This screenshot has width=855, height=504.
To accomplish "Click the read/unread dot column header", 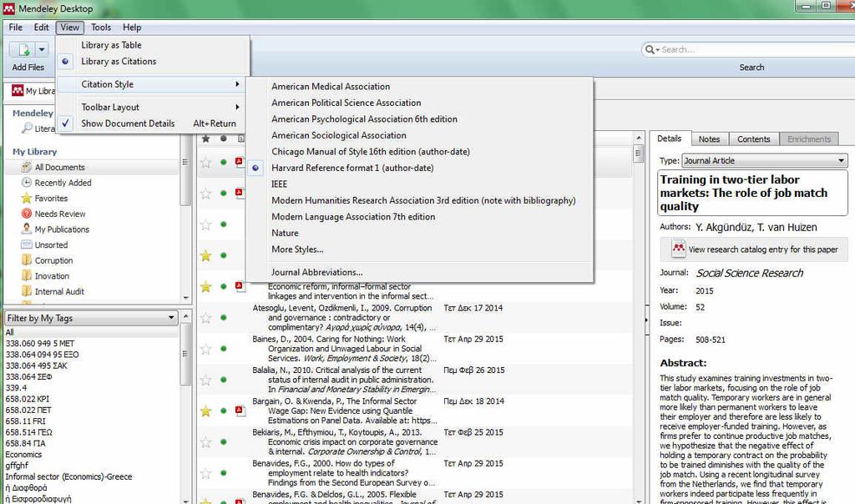I will click(x=224, y=139).
